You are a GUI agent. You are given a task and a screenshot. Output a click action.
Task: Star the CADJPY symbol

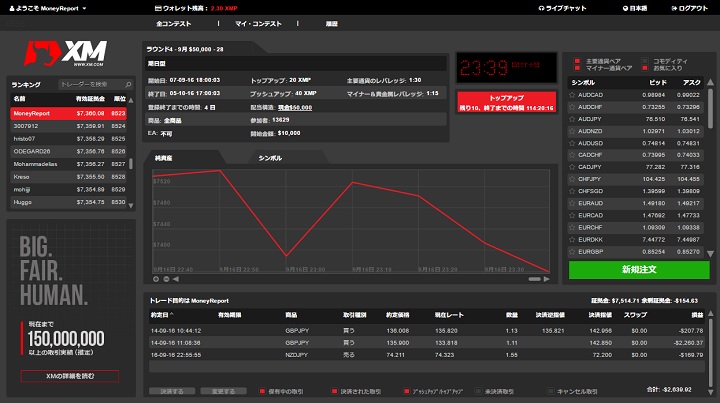tap(572, 167)
